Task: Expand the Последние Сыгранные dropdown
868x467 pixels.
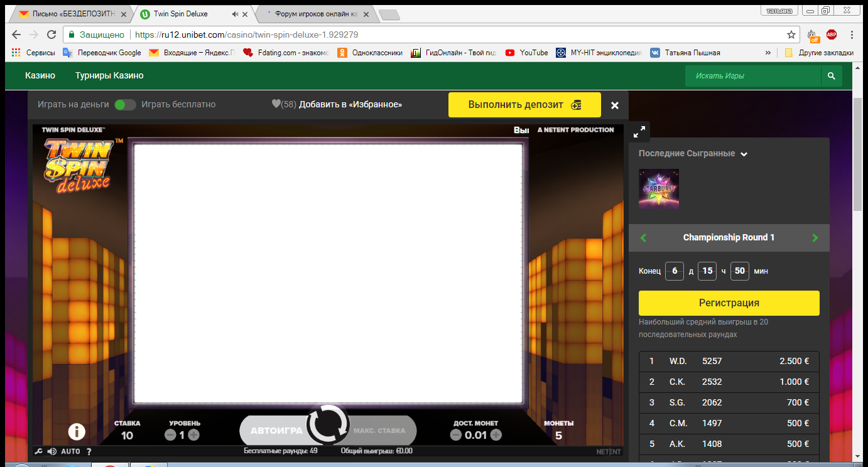Action: (744, 154)
